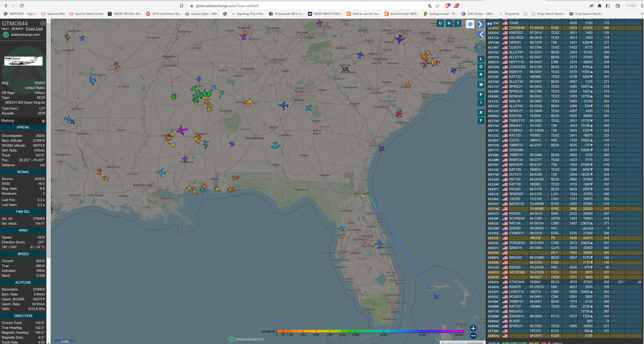Image resolution: width=644 pixels, height=344 pixels.
Task: Click the F filter map button
Action: point(481,121)
